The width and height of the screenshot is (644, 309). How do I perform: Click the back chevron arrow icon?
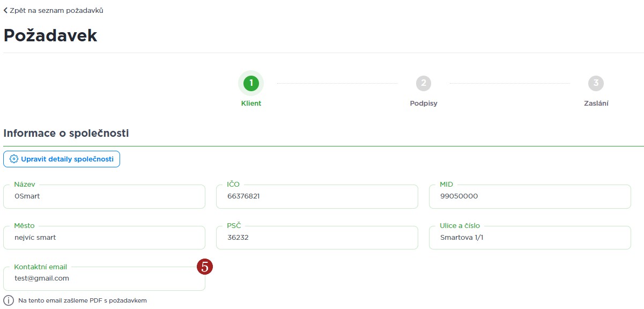[6, 10]
